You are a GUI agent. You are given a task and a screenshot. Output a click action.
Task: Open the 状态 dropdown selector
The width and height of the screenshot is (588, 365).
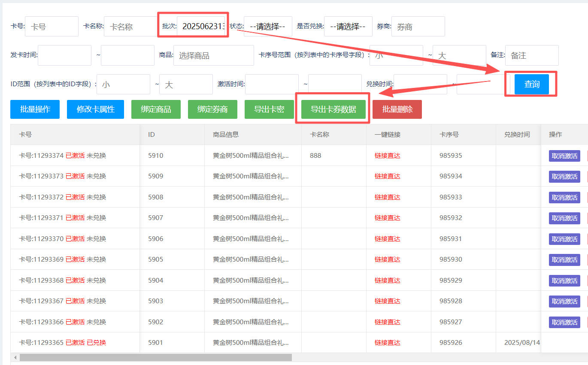(x=268, y=27)
